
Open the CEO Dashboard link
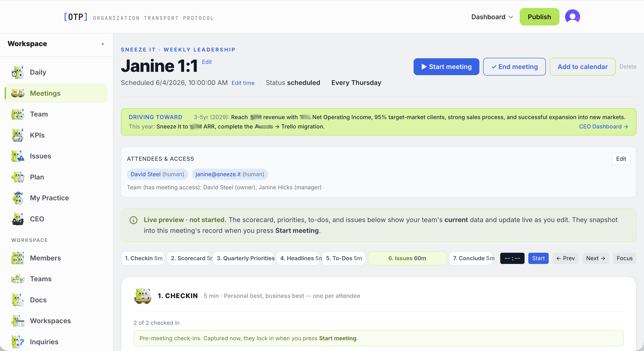coord(603,126)
